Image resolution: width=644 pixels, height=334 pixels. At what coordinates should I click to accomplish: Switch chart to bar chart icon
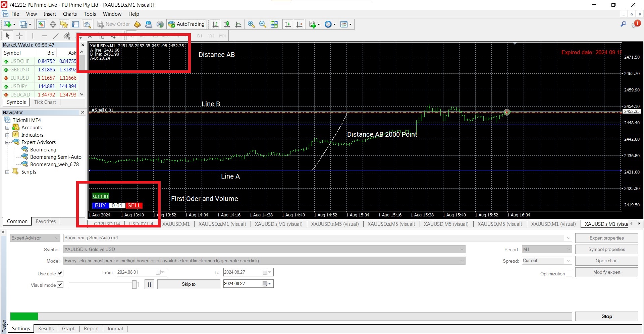point(215,24)
